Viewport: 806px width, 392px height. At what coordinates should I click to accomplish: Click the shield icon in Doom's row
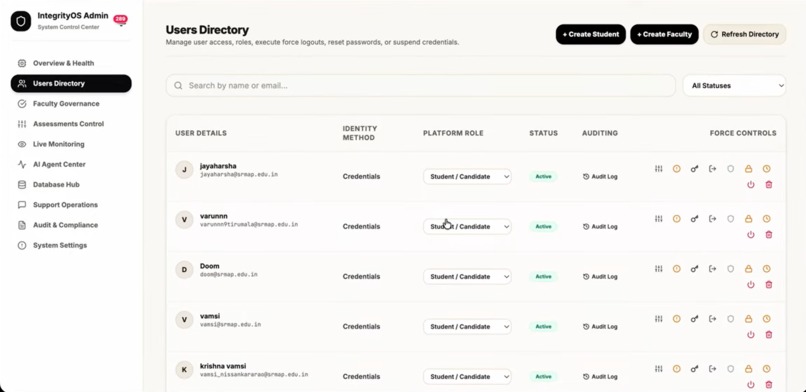(x=730, y=269)
